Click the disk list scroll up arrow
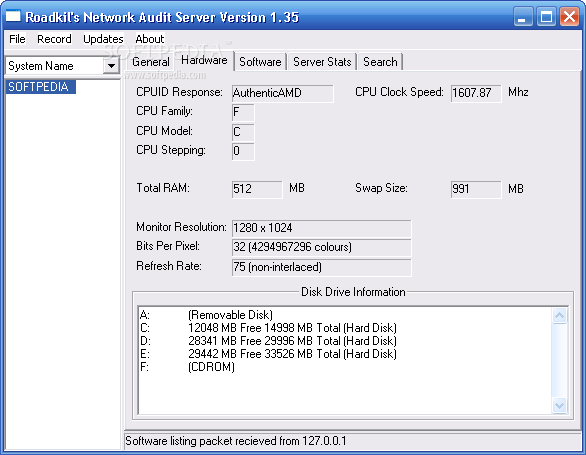 (559, 316)
